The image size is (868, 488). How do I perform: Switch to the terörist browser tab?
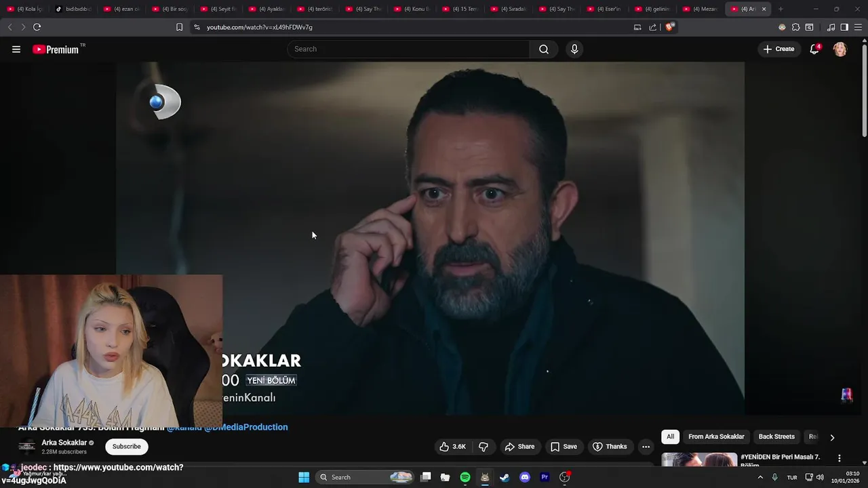coord(315,9)
